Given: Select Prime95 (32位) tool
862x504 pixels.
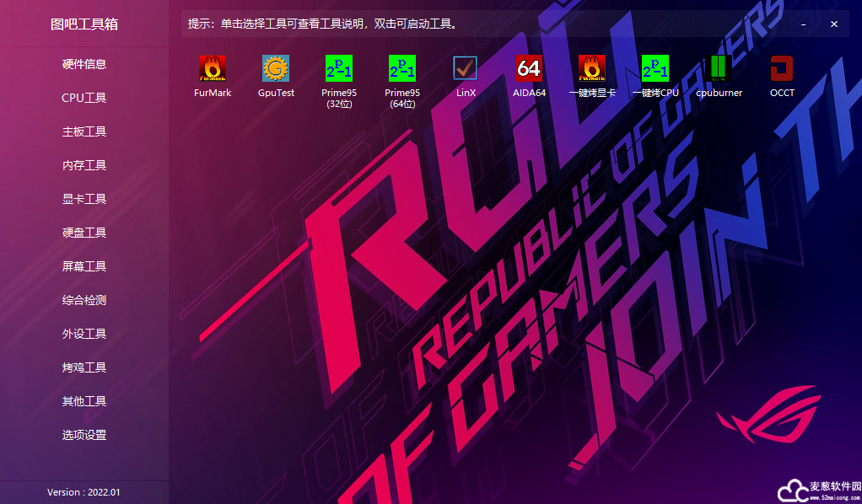Looking at the screenshot, I should (x=339, y=68).
